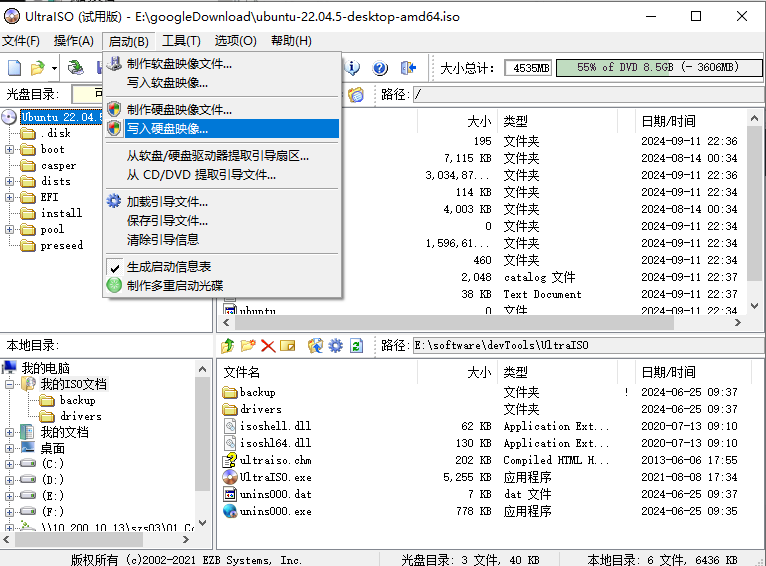Click the blue gear icon in local toolbar
The image size is (766, 566).
(x=336, y=346)
